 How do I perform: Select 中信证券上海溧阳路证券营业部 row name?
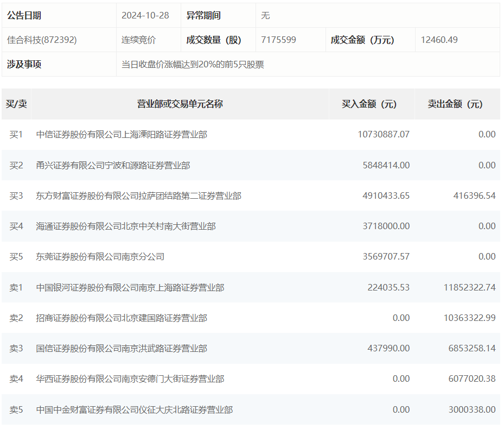click(122, 135)
